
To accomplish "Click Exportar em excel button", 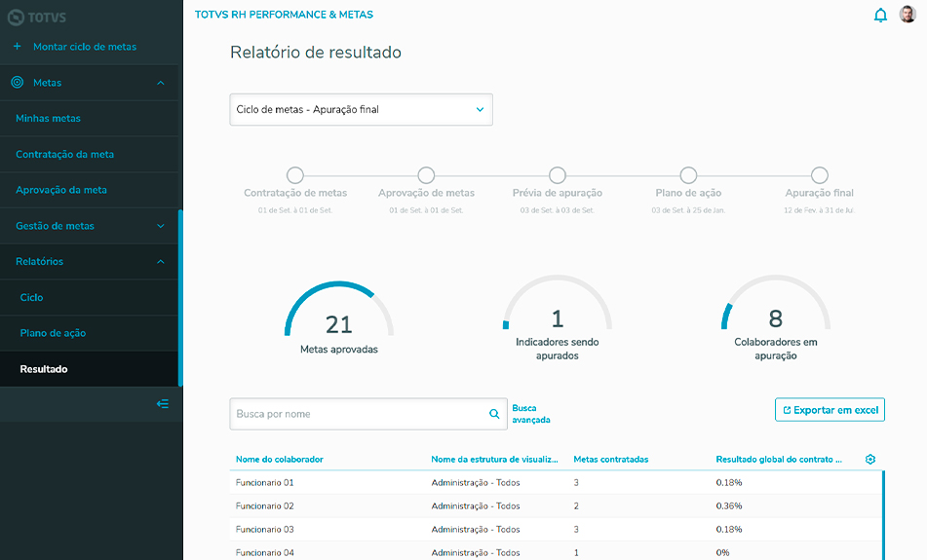I will [x=830, y=410].
